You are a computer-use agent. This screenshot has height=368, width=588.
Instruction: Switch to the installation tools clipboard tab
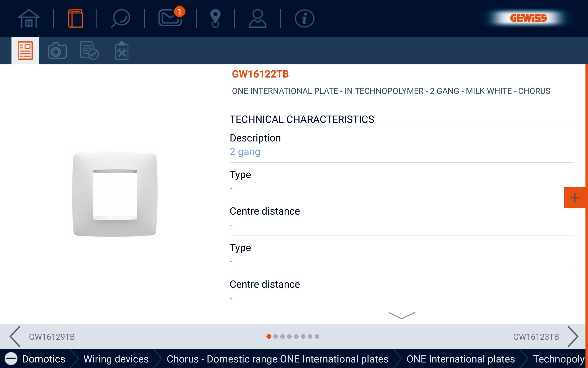tap(122, 51)
